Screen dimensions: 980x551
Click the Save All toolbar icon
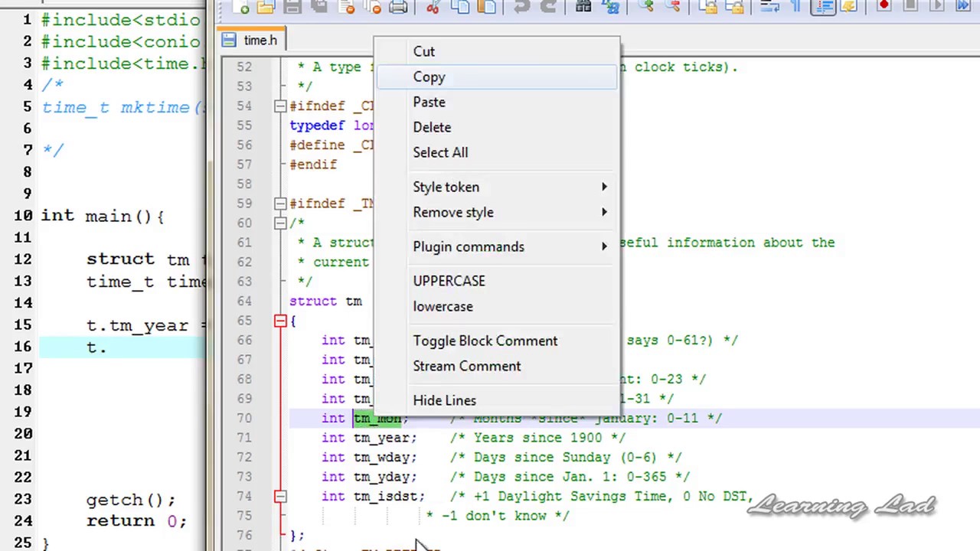319,7
